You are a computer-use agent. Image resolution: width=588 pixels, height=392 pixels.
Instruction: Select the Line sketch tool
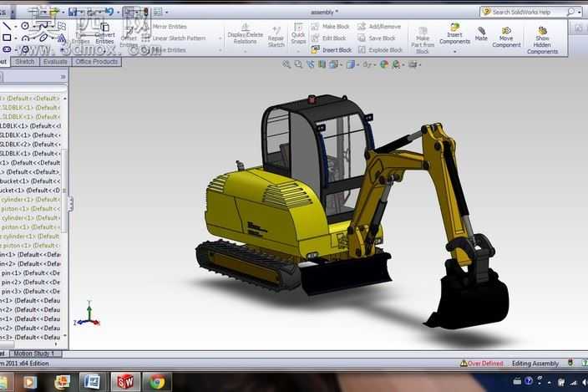[x=7, y=26]
